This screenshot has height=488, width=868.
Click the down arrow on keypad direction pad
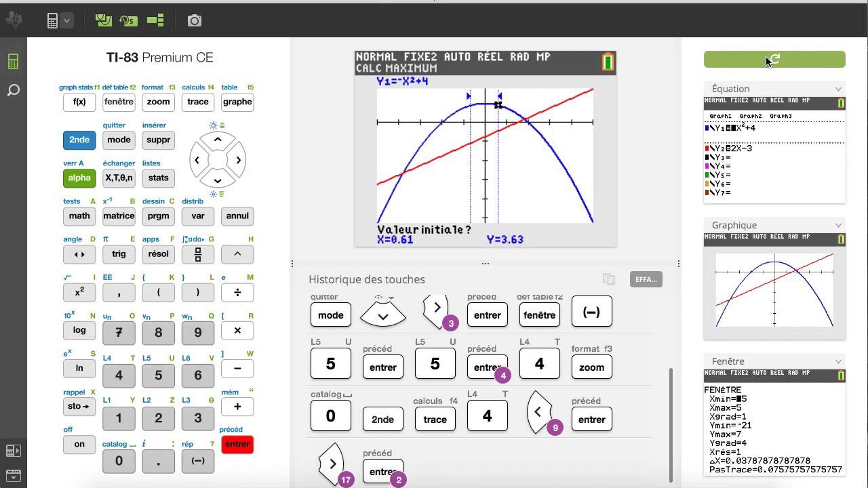click(x=218, y=181)
